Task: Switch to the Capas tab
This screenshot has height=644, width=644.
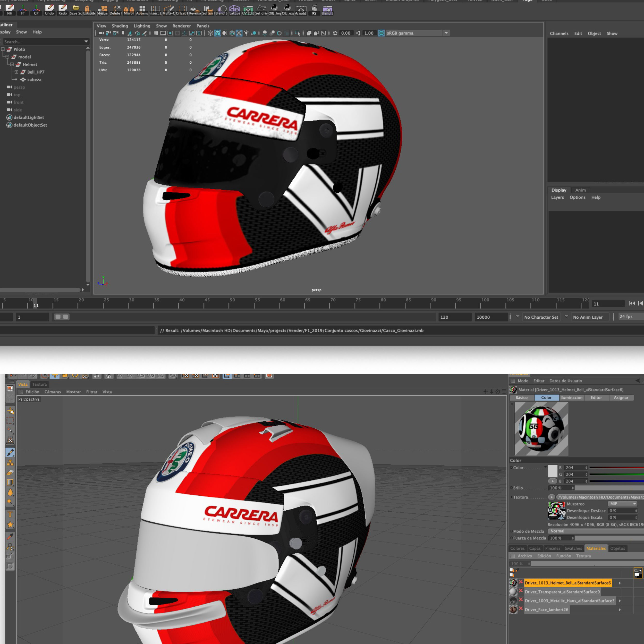Action: point(535,548)
